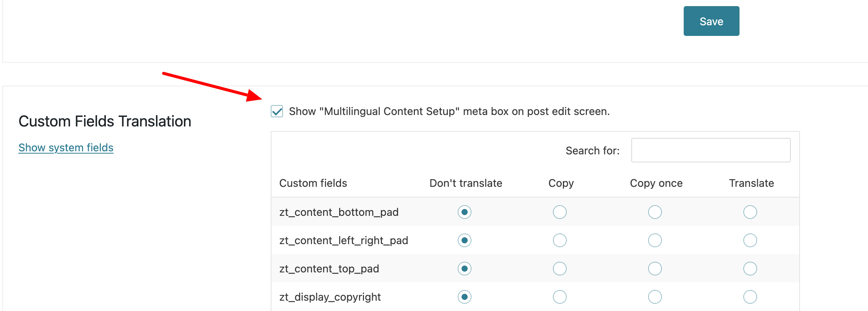
Task: Select Don't translate for zt_content_left_right_pad
Action: (464, 240)
